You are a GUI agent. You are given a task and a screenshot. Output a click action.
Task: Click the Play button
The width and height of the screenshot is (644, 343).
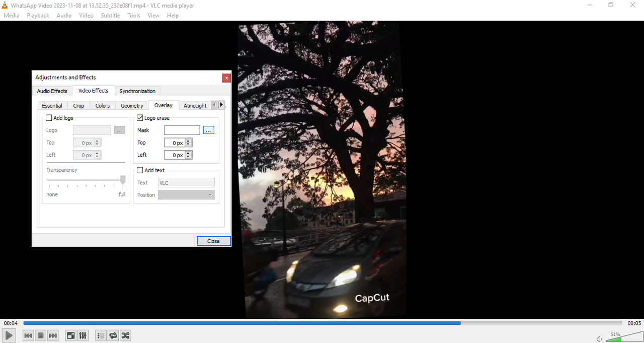coord(9,335)
